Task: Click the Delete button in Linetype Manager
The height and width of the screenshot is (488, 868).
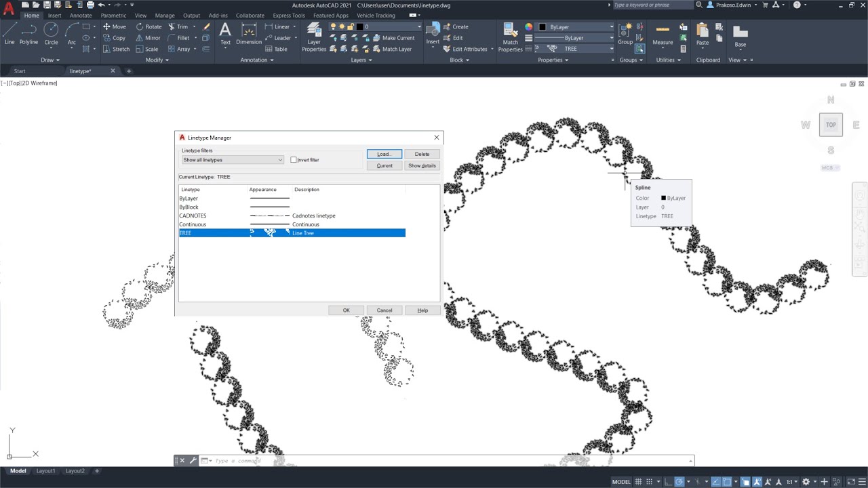Action: 422,154
